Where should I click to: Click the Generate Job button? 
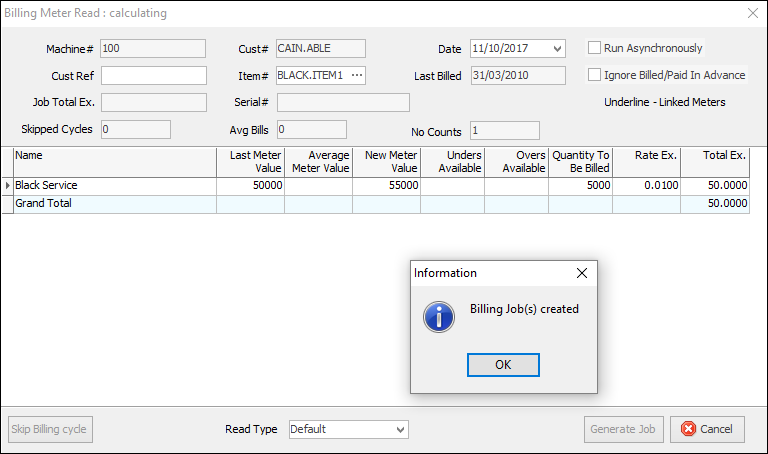tap(623, 429)
